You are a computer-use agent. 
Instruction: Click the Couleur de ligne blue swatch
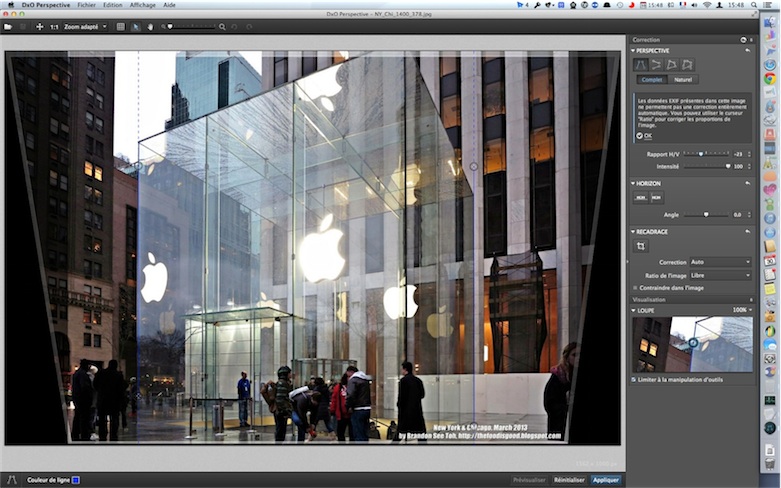(x=76, y=480)
